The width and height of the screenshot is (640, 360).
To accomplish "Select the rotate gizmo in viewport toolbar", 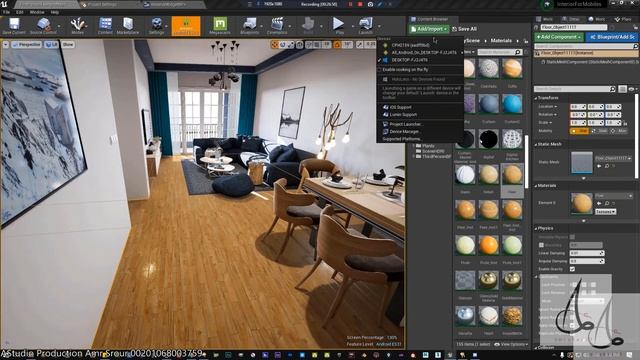I will 283,44.
